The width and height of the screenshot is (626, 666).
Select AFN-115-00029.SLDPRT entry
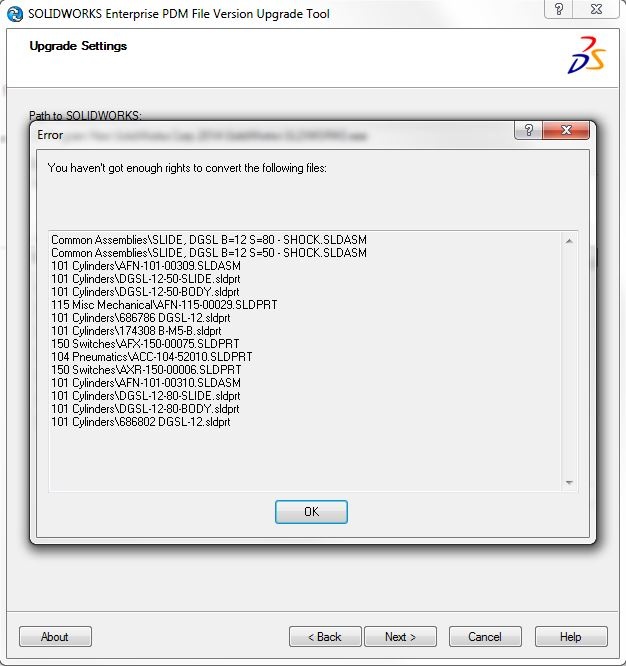pyautogui.click(x=164, y=305)
